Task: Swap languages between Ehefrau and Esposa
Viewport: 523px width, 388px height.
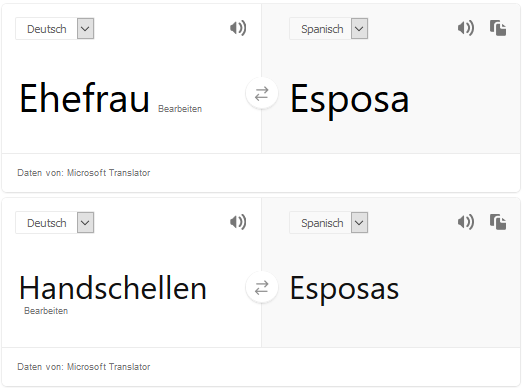Action: 262,94
